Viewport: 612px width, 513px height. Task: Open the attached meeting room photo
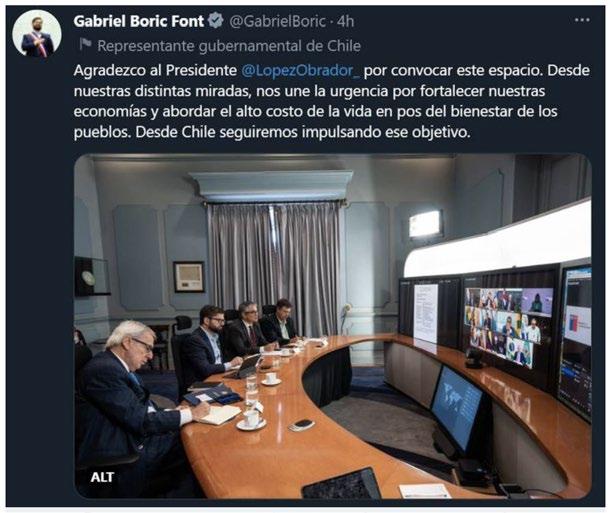(x=333, y=326)
